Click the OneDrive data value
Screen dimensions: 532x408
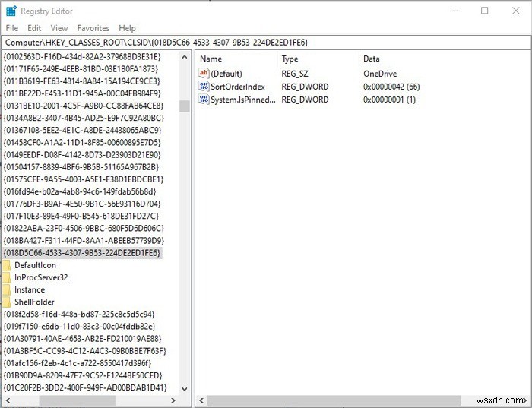click(380, 74)
